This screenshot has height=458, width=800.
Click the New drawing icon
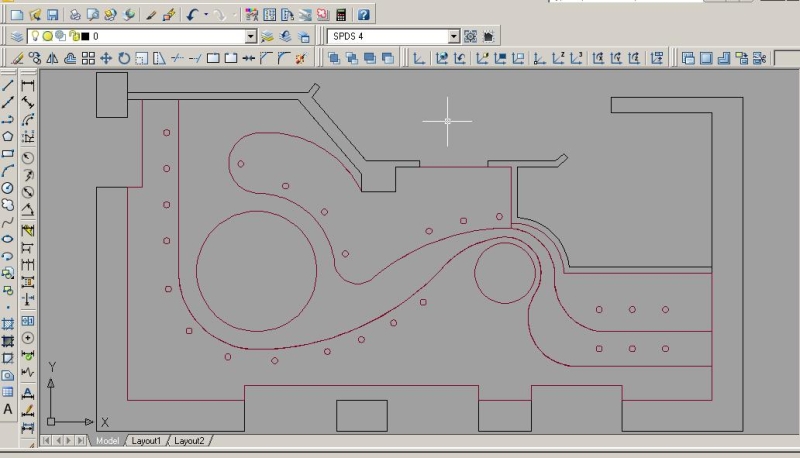pyautogui.click(x=17, y=15)
